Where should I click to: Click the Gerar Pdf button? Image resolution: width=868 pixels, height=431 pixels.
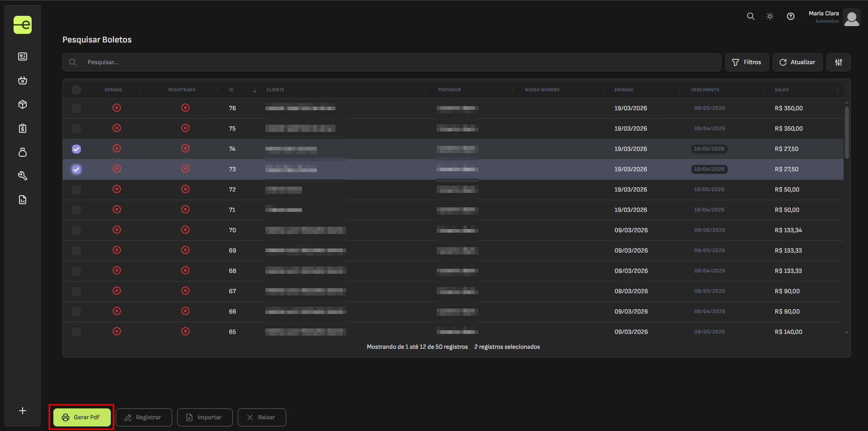click(x=82, y=417)
